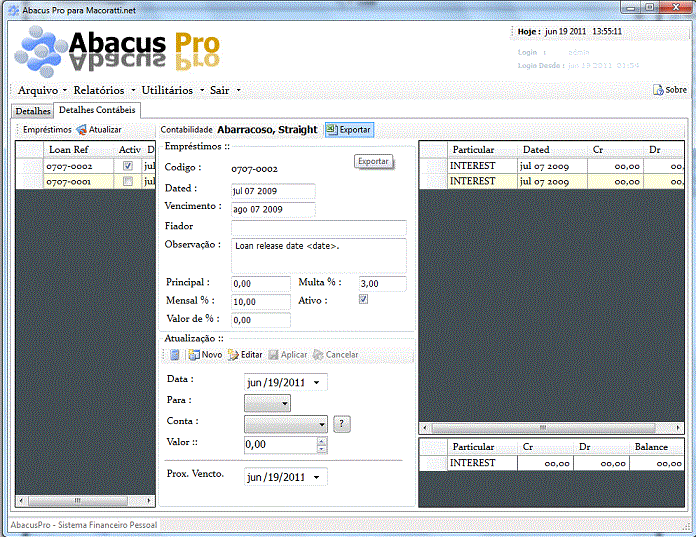Open the Relatórios menu
Image resolution: width=696 pixels, height=537 pixels.
(x=99, y=90)
